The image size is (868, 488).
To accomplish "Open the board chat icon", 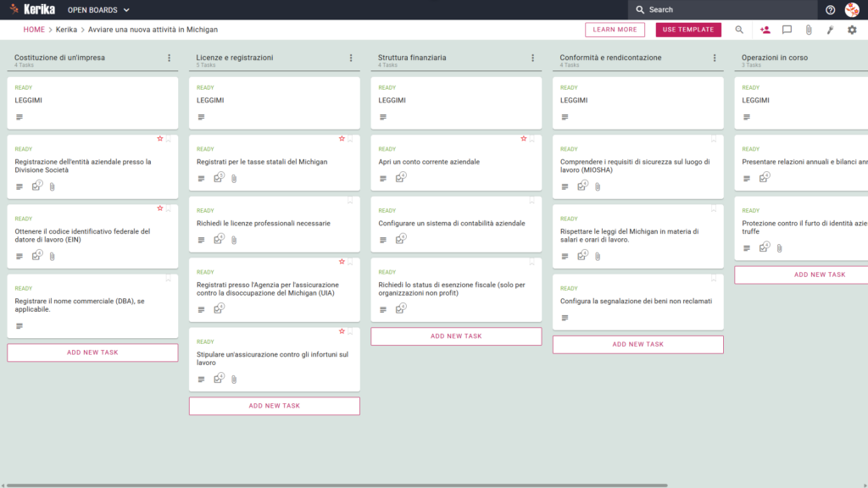I will [x=787, y=30].
